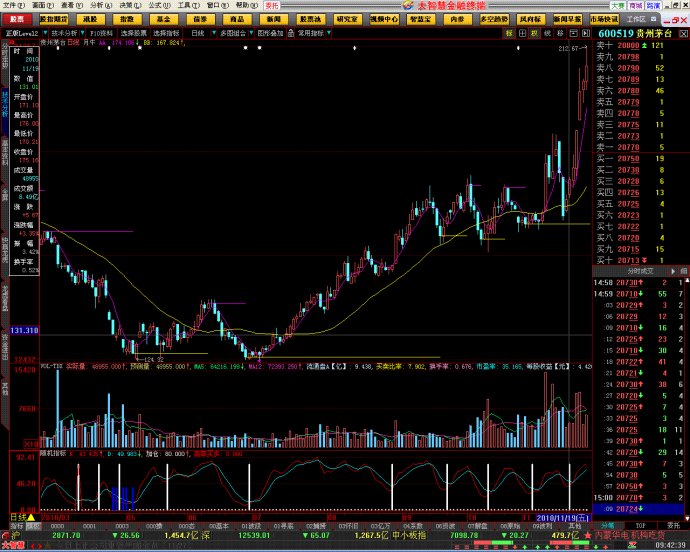This screenshot has height=552, width=690.
Task: Open the 新闻 section
Action: click(274, 19)
